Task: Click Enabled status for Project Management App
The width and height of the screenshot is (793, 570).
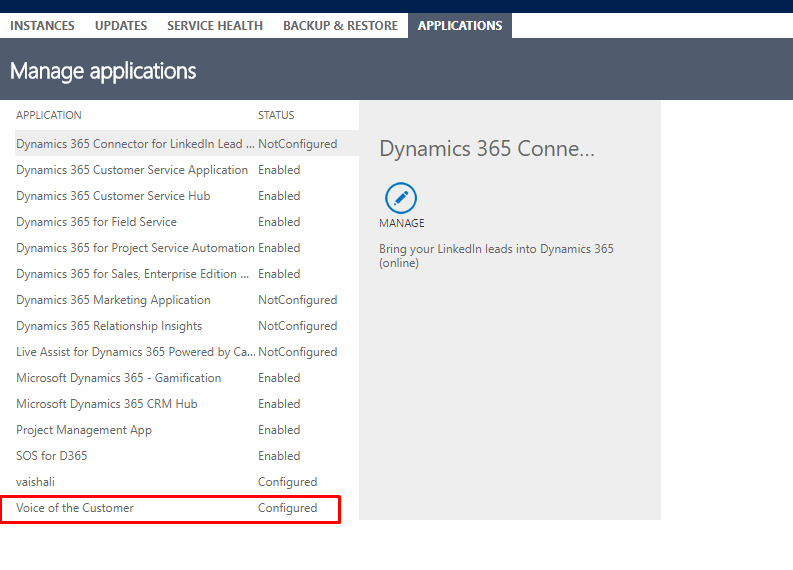Action: 279,430
